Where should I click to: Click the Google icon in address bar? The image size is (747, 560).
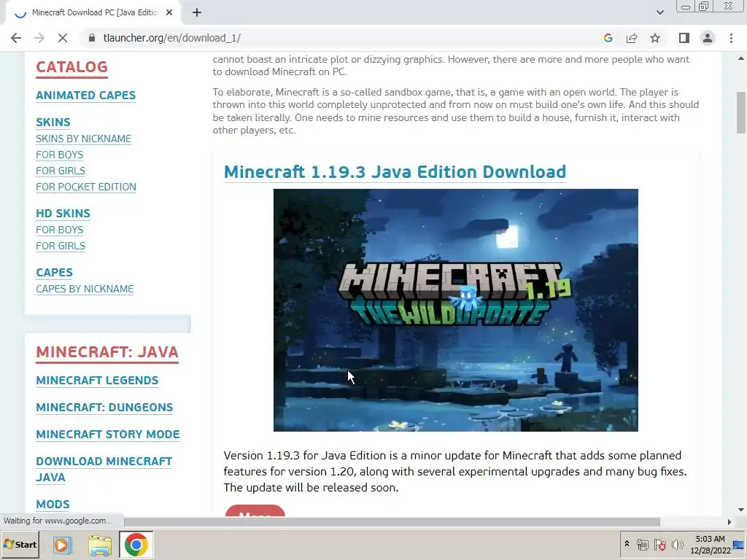(608, 38)
